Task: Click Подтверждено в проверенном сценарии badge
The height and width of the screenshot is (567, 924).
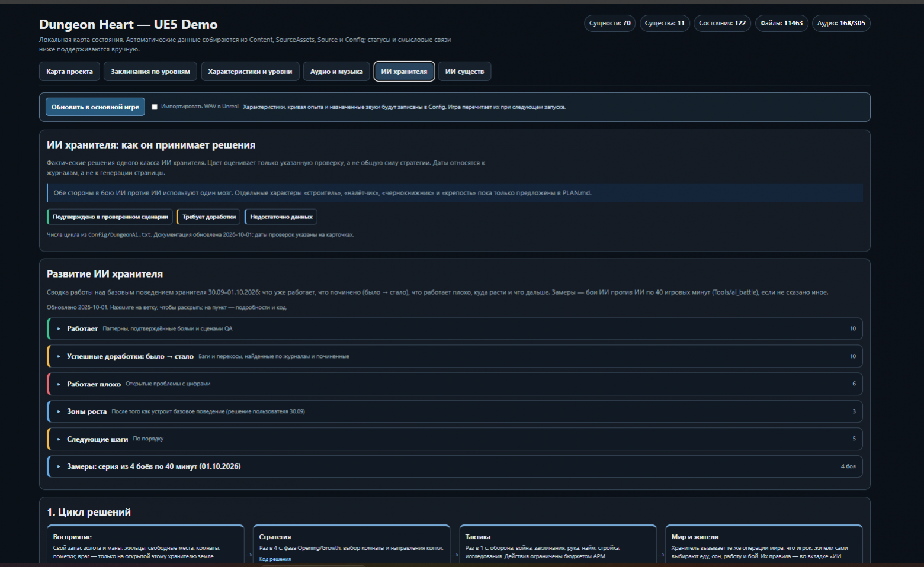Action: pyautogui.click(x=110, y=217)
